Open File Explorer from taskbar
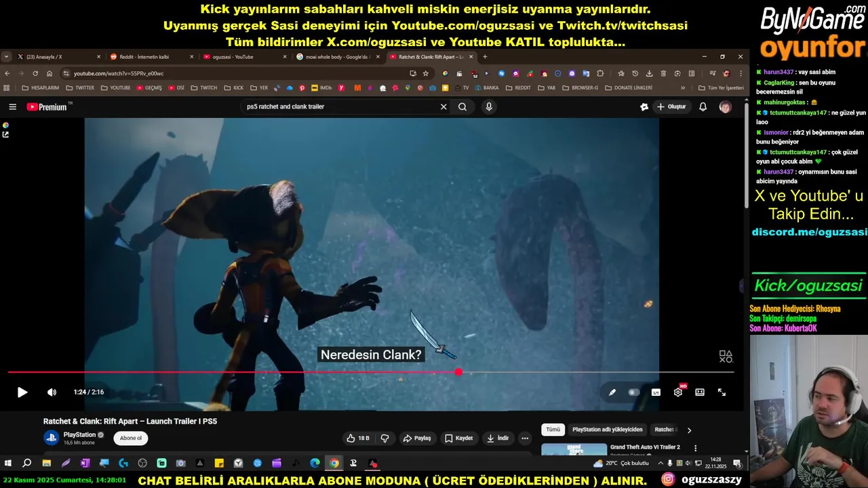868x488 pixels. pos(46,464)
